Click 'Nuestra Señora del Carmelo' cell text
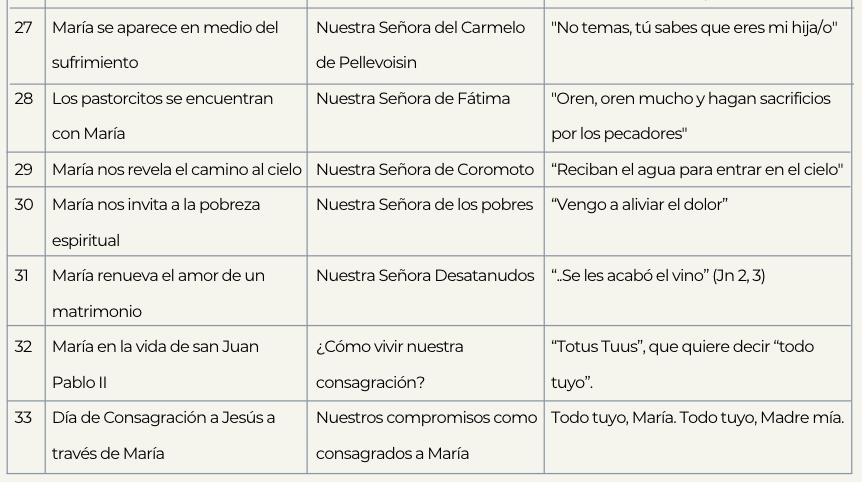The image size is (862, 482). [420, 28]
